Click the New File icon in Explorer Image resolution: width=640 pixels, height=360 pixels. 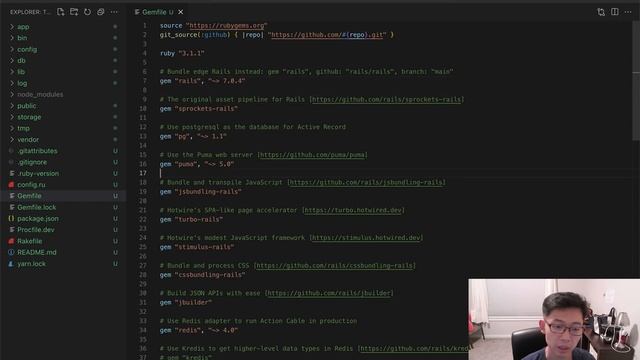pos(60,12)
